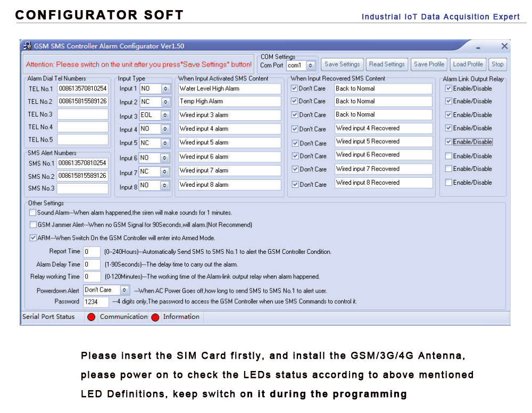Enable the GSM Jammer Alert option

click(32, 224)
